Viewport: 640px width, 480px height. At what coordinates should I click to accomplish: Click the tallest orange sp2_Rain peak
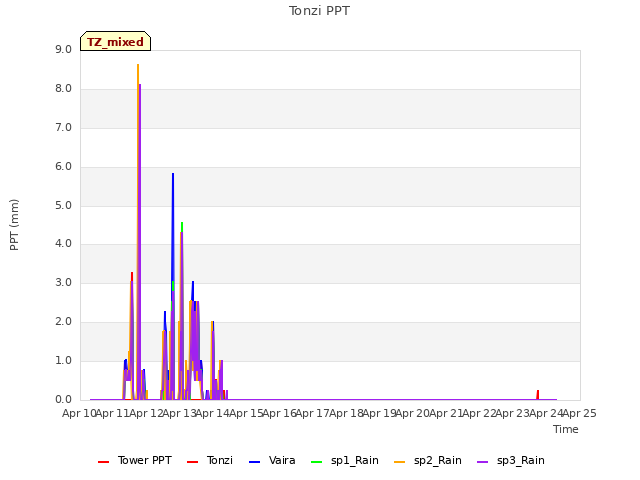pyautogui.click(x=138, y=65)
